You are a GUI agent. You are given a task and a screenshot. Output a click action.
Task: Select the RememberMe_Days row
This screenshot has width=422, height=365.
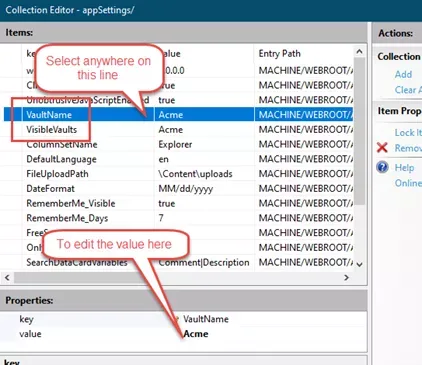pyautogui.click(x=179, y=218)
